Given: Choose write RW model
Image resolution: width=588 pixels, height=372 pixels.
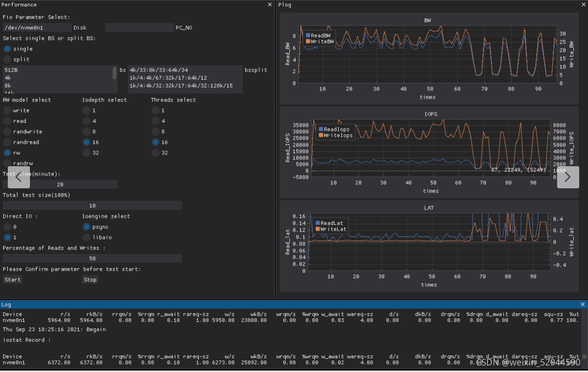Looking at the screenshot, I should [7, 110].
